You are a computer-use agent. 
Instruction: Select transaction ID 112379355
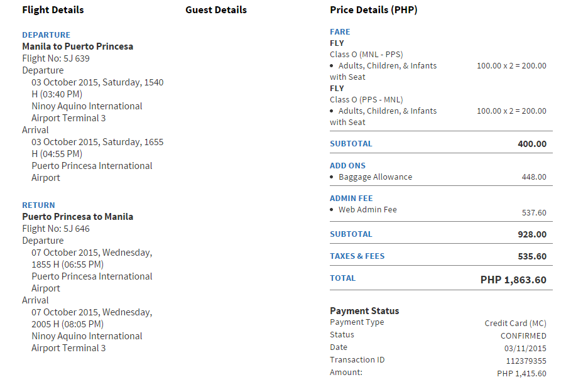[526, 361]
